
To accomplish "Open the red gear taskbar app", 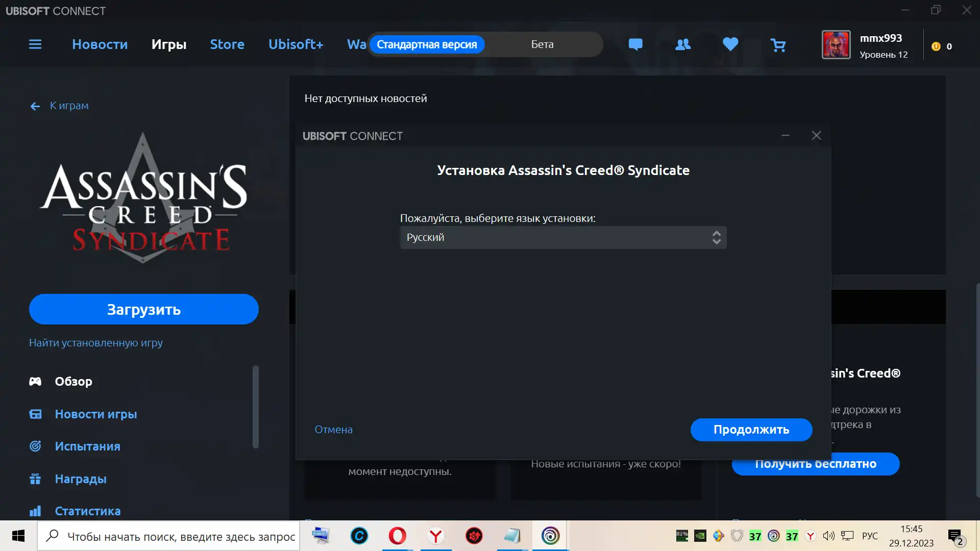I will 474,536.
